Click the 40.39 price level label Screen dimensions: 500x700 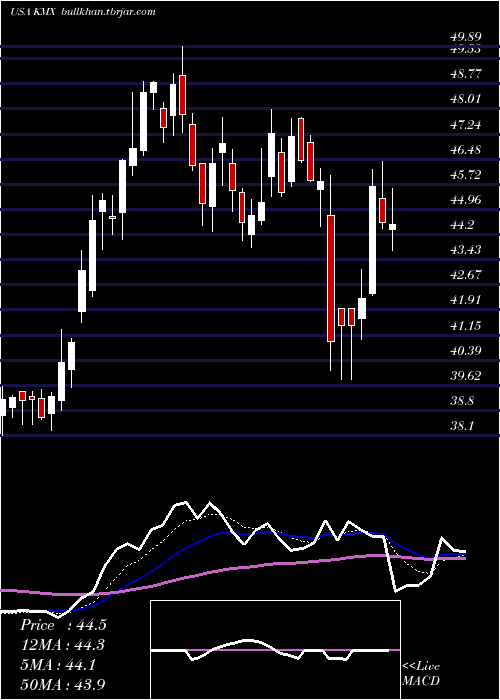467,350
